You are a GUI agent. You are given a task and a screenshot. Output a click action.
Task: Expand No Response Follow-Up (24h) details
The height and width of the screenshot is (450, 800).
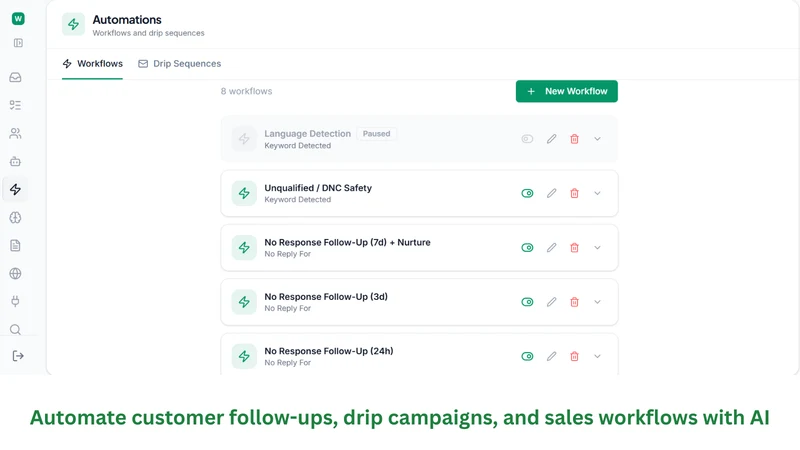(x=597, y=356)
